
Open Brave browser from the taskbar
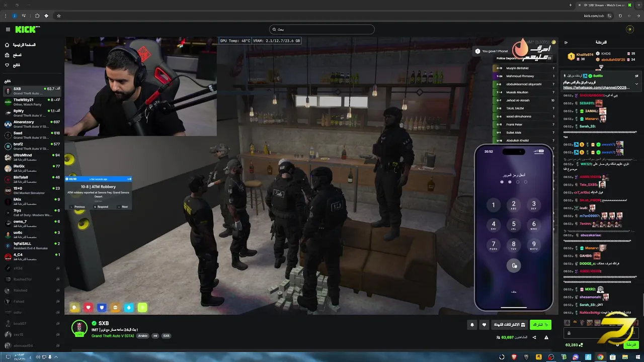pyautogui.click(x=514, y=357)
